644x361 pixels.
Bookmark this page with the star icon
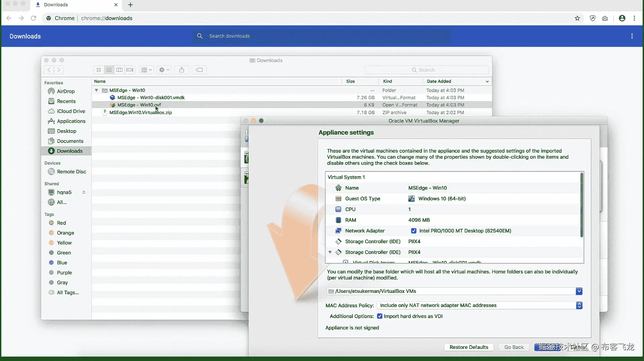[577, 18]
